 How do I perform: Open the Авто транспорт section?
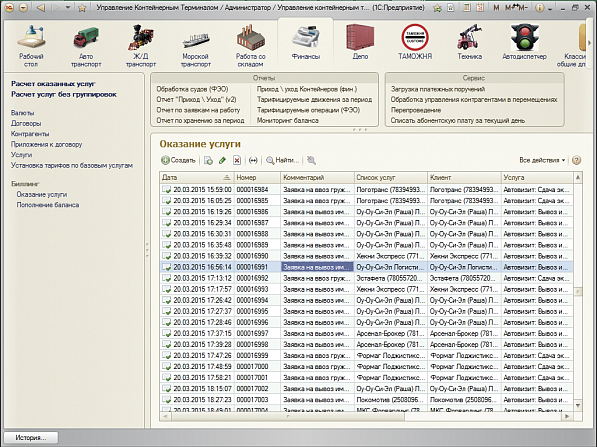86,46
